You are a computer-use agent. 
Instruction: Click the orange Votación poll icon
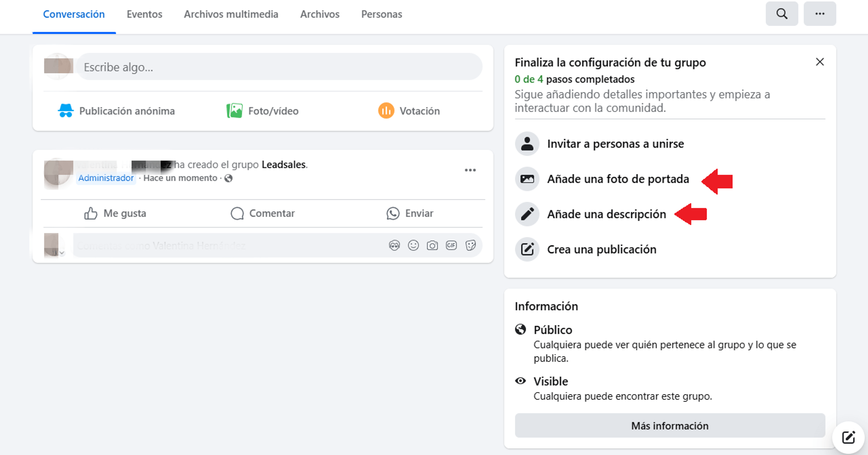(386, 110)
